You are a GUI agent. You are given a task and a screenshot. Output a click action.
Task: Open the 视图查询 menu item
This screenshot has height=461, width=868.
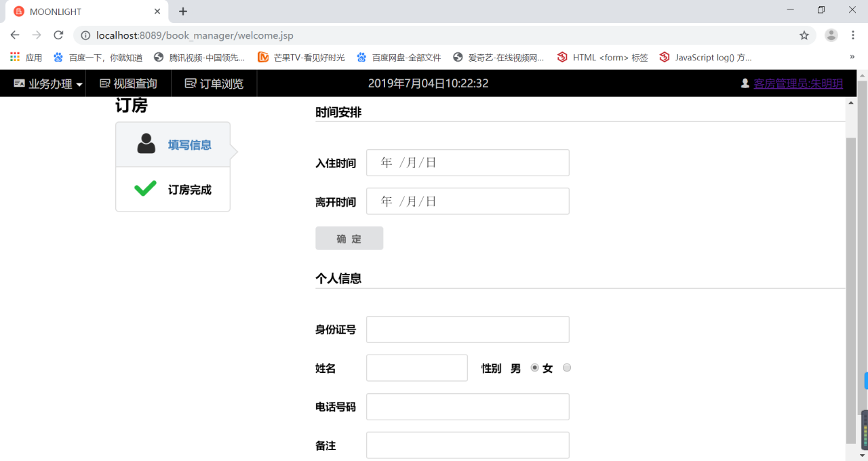[x=128, y=83]
